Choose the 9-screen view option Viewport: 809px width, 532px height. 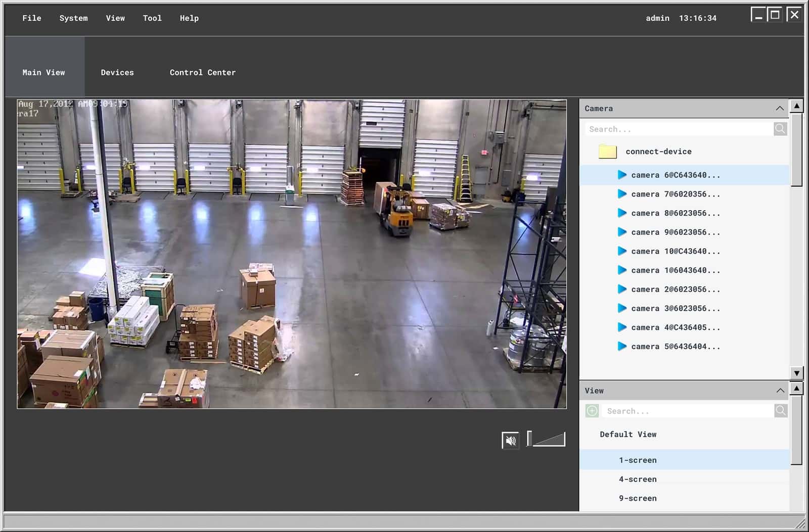click(638, 498)
